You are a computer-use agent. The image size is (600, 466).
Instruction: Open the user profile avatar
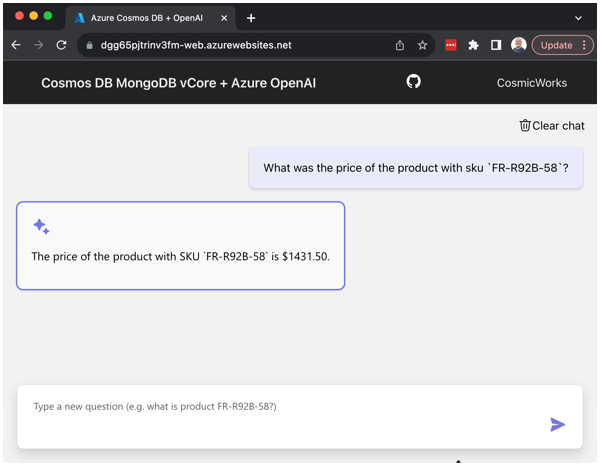point(518,45)
